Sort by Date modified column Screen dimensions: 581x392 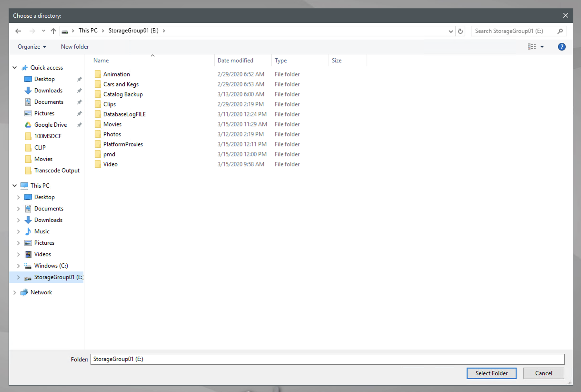click(235, 60)
